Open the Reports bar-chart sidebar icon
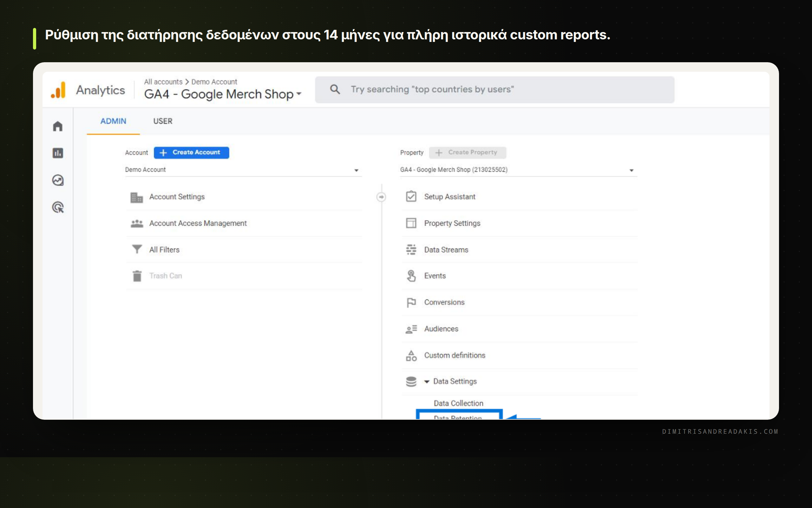This screenshot has height=508, width=812. pyautogui.click(x=58, y=153)
